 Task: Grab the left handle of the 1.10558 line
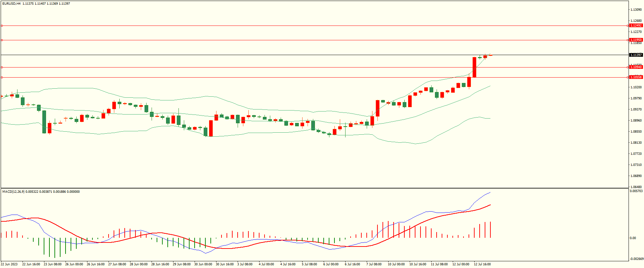(x=2, y=77)
